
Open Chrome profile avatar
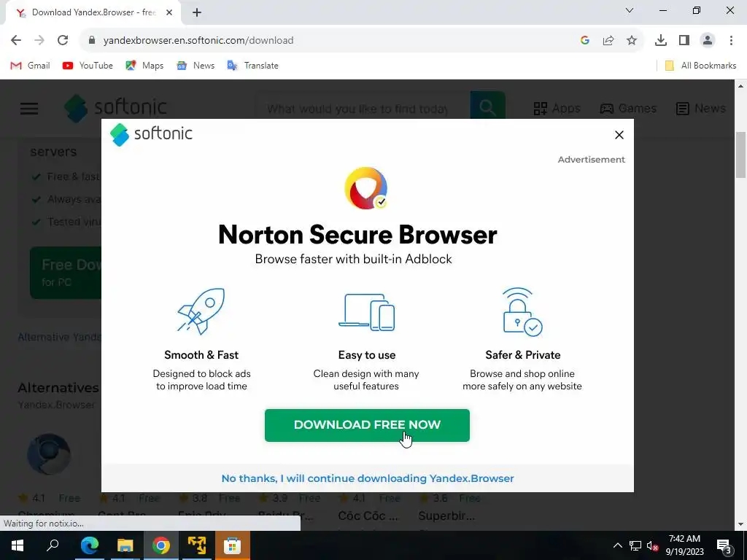pos(708,41)
